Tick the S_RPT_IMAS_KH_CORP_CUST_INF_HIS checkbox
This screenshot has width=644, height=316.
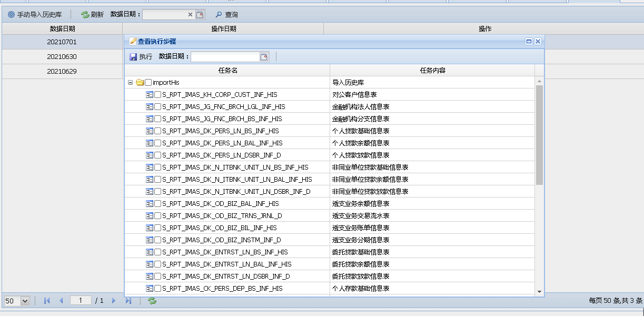click(158, 95)
